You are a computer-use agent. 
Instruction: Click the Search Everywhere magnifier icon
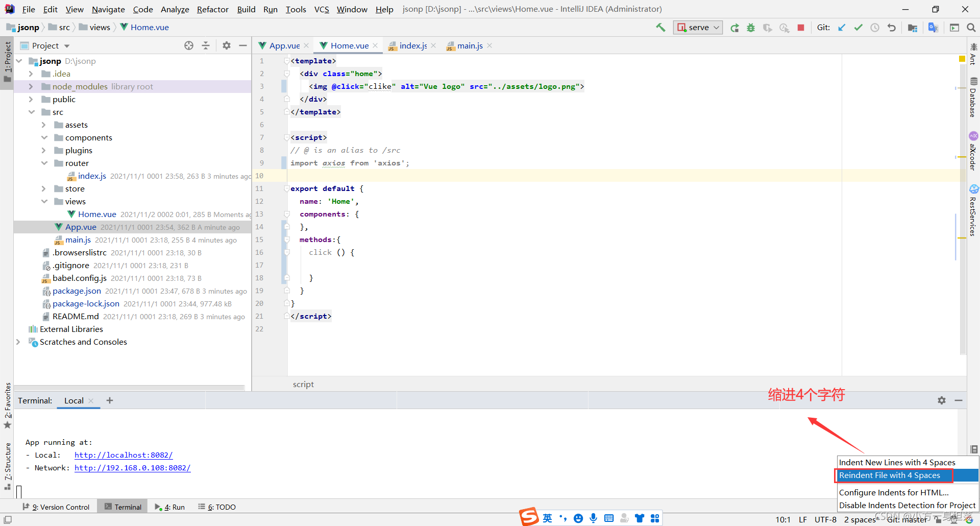tap(971, 28)
